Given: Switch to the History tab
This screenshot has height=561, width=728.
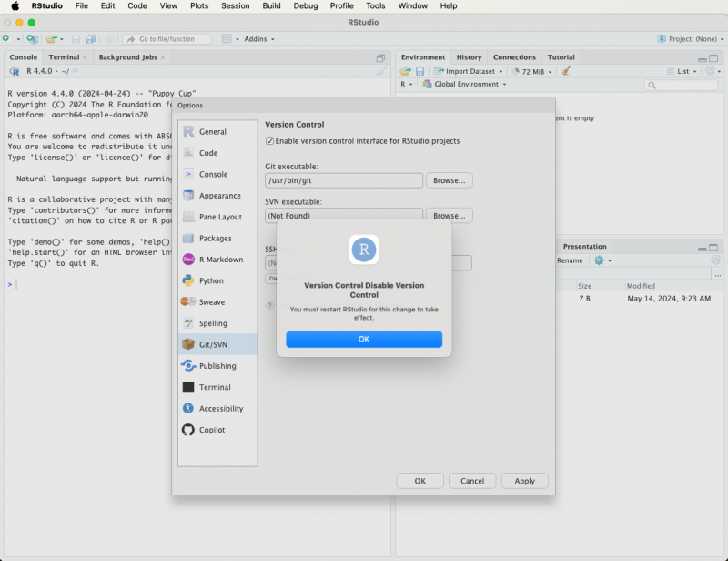Looking at the screenshot, I should (x=469, y=57).
